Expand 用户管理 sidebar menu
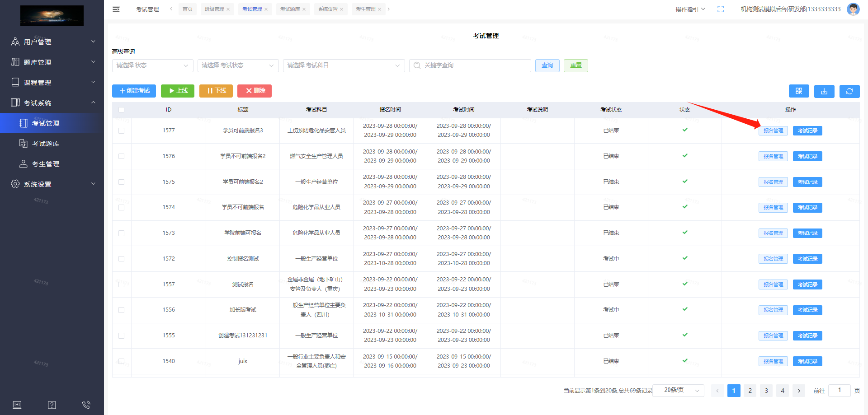The width and height of the screenshot is (868, 415). click(52, 42)
